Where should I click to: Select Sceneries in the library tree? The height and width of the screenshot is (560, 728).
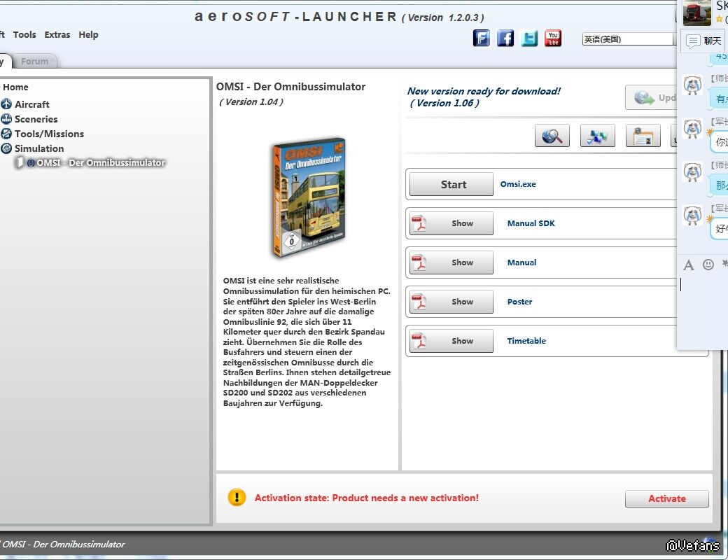pos(36,119)
